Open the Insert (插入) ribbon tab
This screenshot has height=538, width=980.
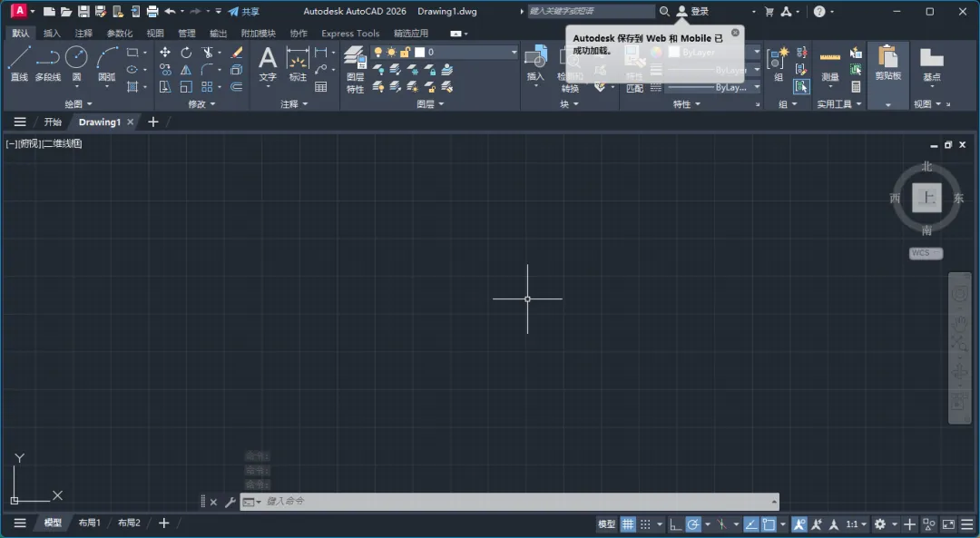[x=52, y=34]
